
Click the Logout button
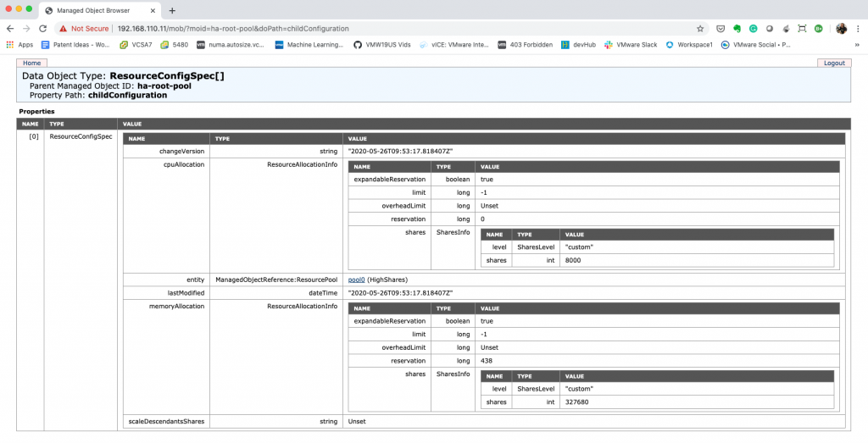pyautogui.click(x=834, y=63)
